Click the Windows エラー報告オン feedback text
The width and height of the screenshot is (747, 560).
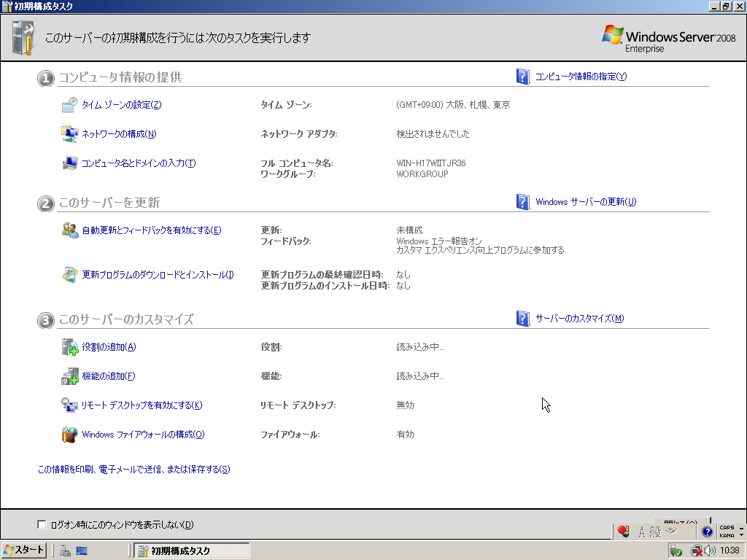coord(438,241)
